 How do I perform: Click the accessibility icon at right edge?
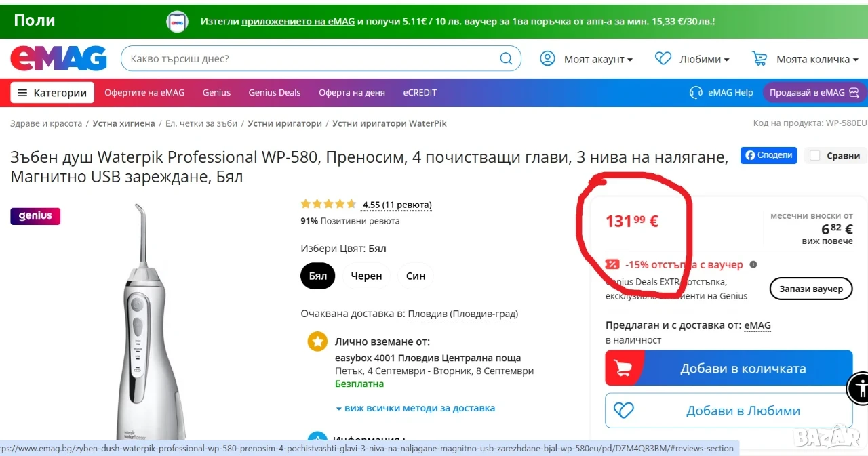(x=860, y=388)
